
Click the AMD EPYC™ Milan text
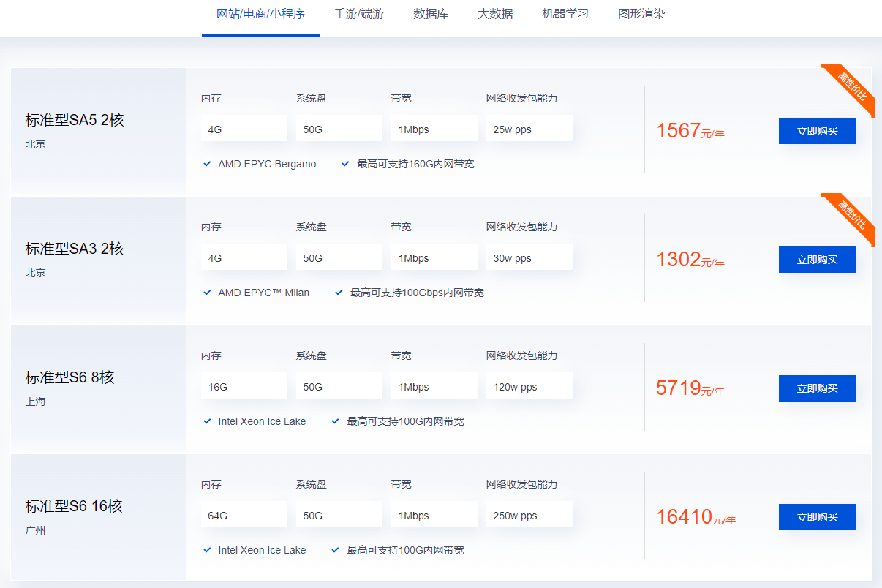(263, 293)
